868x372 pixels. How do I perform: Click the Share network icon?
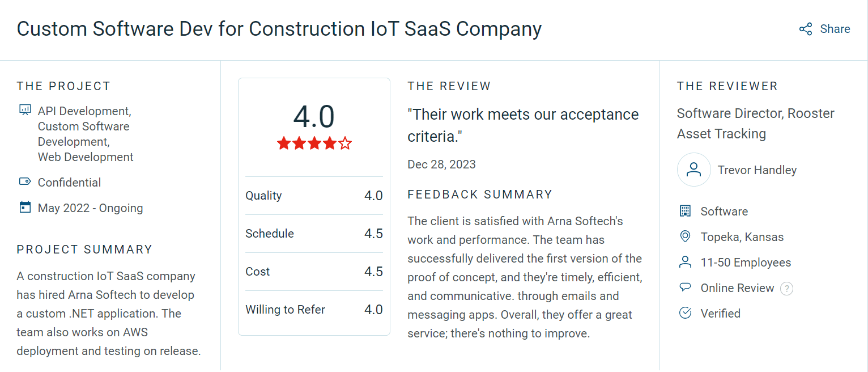coord(805,29)
